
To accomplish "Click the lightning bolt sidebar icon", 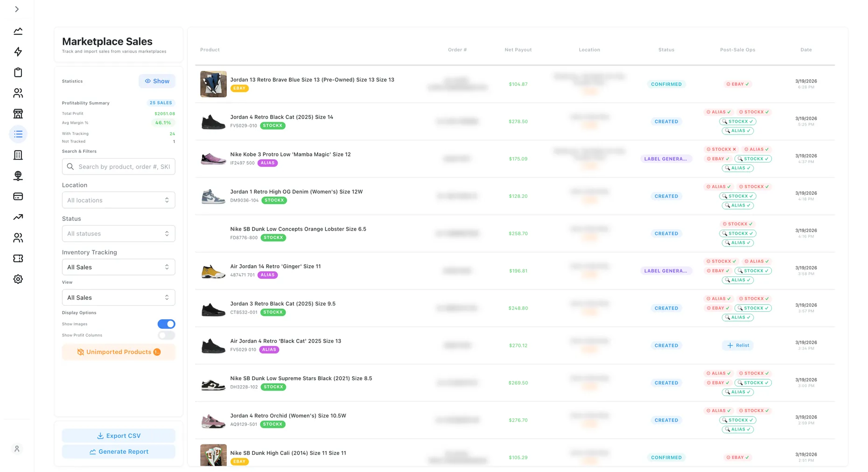I will point(18,52).
